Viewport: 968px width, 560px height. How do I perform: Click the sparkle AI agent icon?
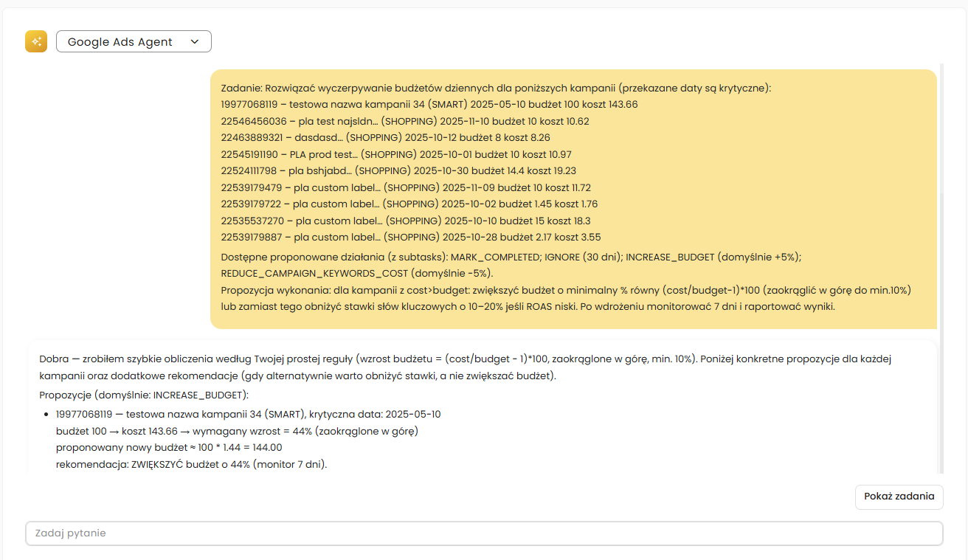coord(36,41)
